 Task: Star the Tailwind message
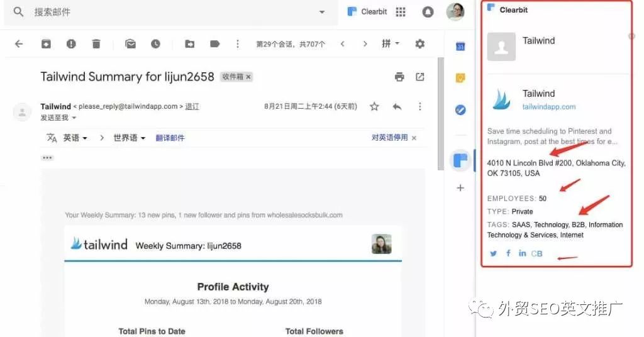pos(374,107)
